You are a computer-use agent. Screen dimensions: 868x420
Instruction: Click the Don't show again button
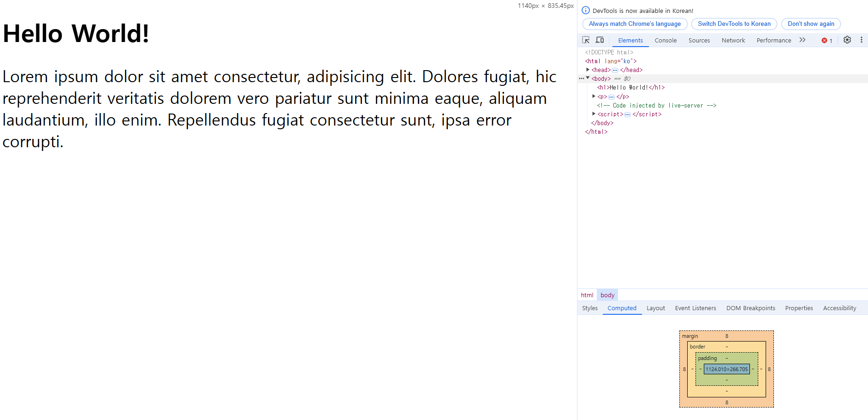coord(811,24)
